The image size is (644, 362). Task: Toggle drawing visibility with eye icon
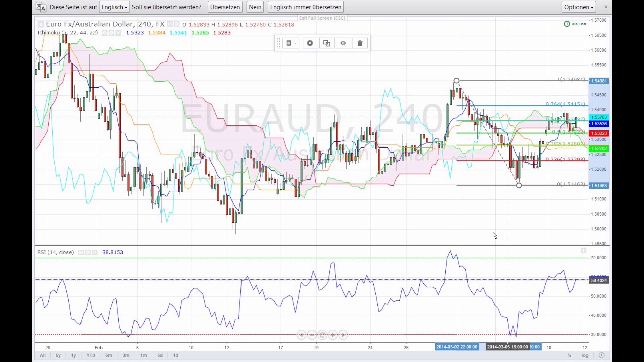click(x=343, y=43)
